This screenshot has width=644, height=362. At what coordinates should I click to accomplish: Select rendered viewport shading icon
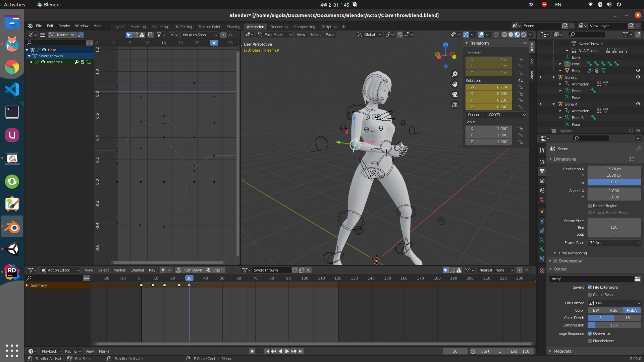[524, 35]
